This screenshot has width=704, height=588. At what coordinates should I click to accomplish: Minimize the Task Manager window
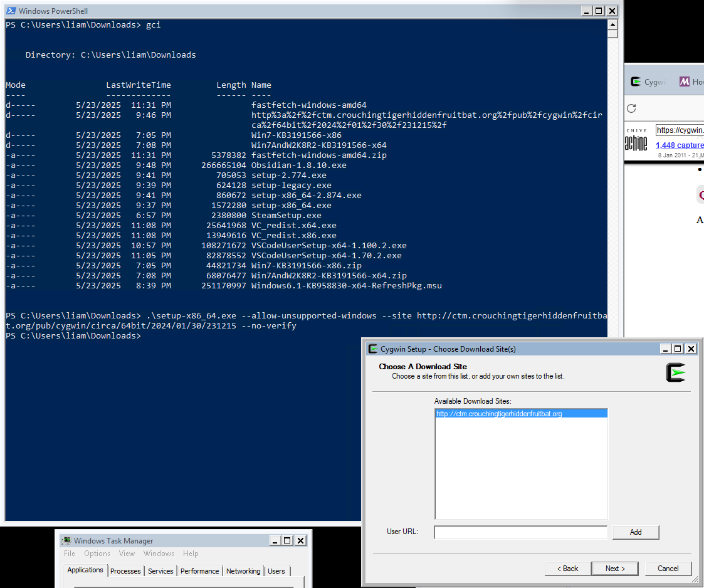coord(275,540)
